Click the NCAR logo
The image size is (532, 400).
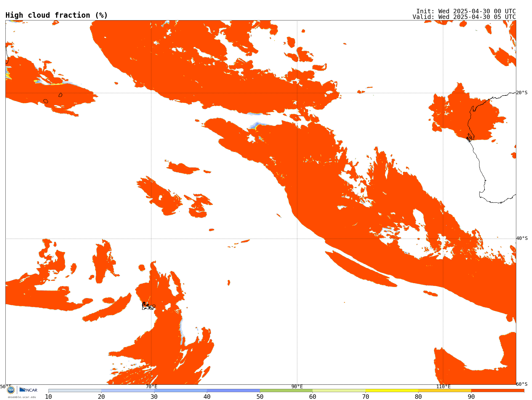[28, 390]
